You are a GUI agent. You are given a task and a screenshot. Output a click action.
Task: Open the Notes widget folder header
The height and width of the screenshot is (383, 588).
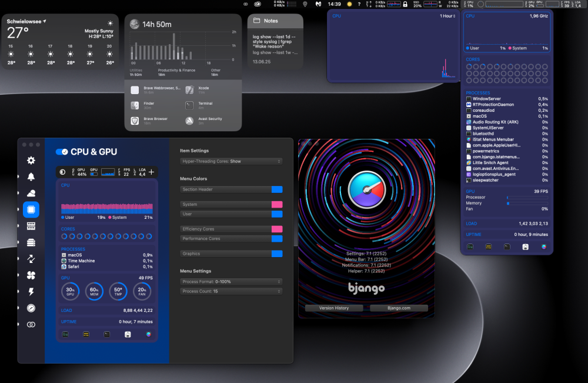[x=275, y=21]
